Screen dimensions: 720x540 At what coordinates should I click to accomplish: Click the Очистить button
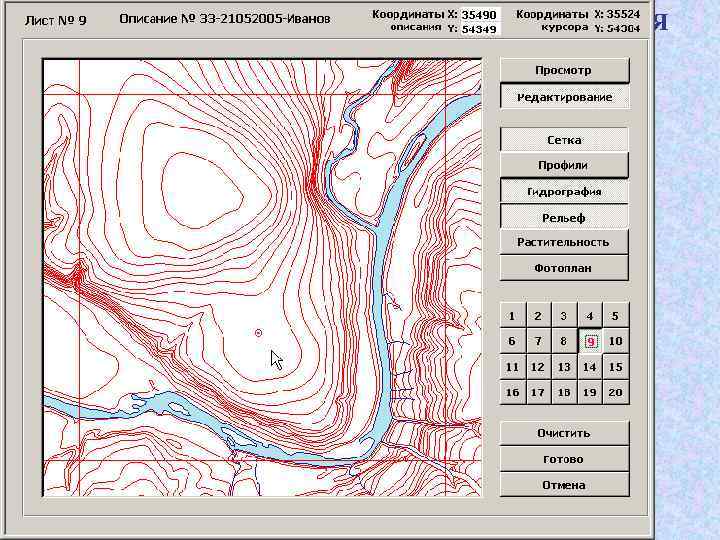tap(564, 433)
